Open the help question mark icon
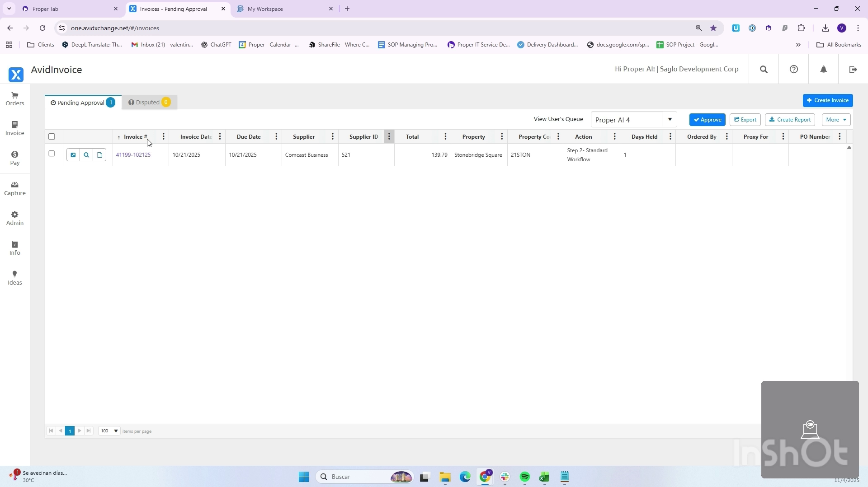This screenshot has width=868, height=487. (793, 70)
